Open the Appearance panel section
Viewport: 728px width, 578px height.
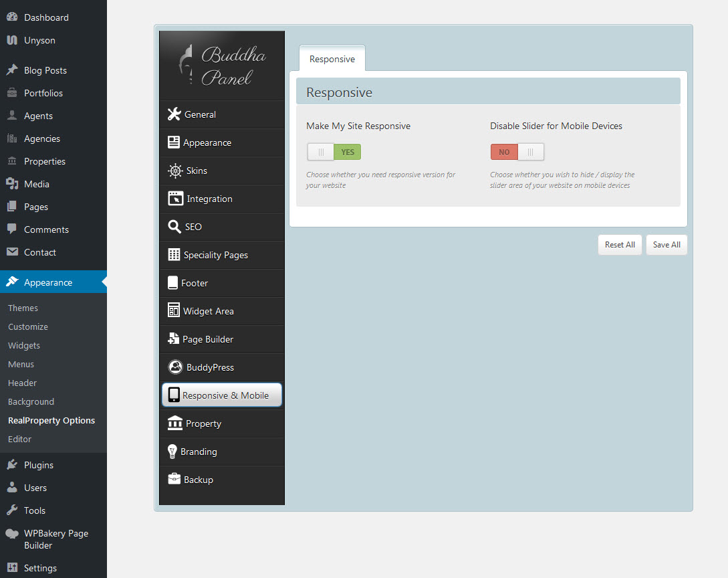click(207, 142)
